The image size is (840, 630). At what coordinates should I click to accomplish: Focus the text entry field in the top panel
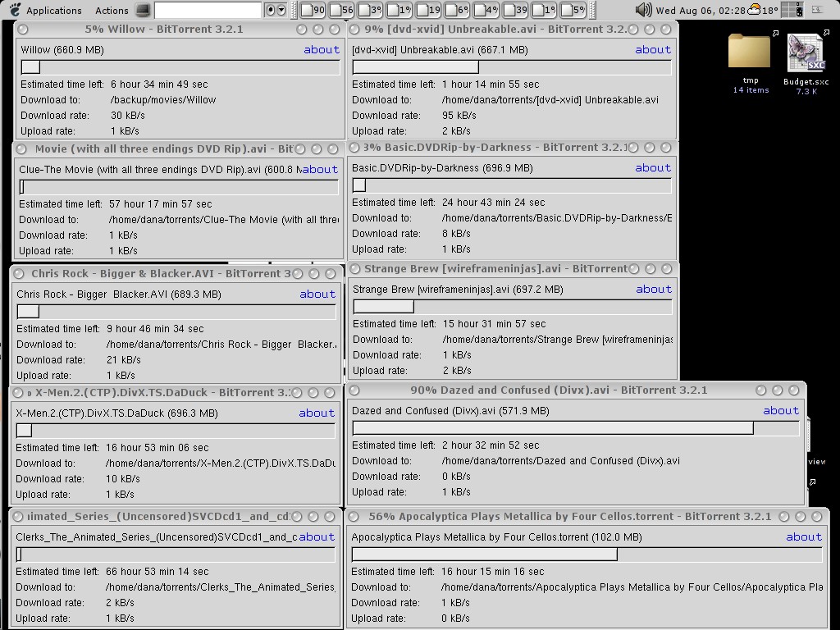pos(208,10)
